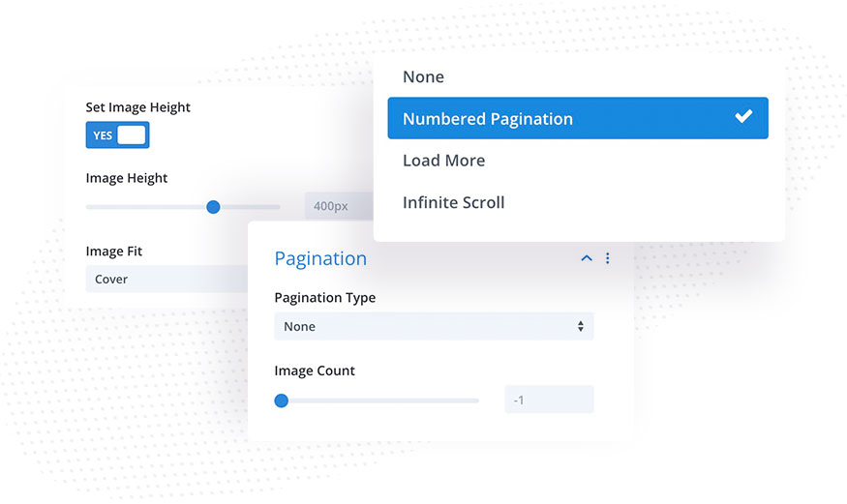Open the Image Fit Cover dropdown
This screenshot has width=847, height=504.
coord(166,279)
